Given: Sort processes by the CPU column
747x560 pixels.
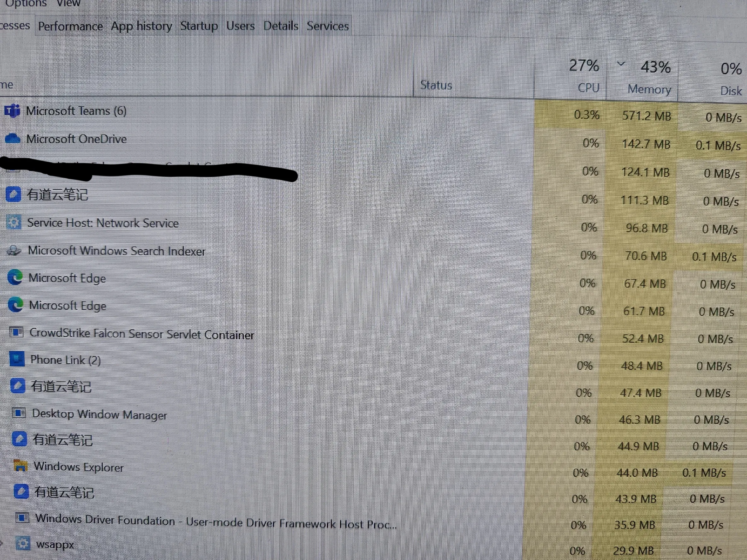Looking at the screenshot, I should (571, 77).
